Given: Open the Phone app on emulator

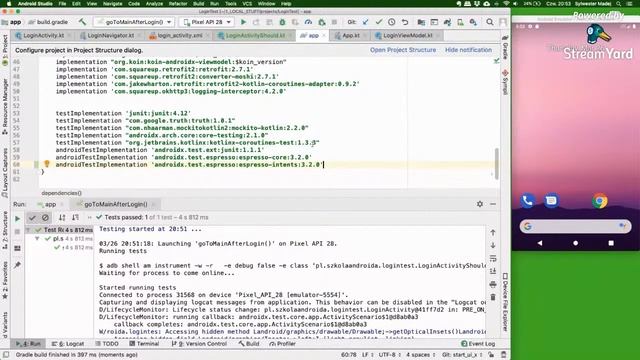Looking at the screenshot, I should click(527, 200).
